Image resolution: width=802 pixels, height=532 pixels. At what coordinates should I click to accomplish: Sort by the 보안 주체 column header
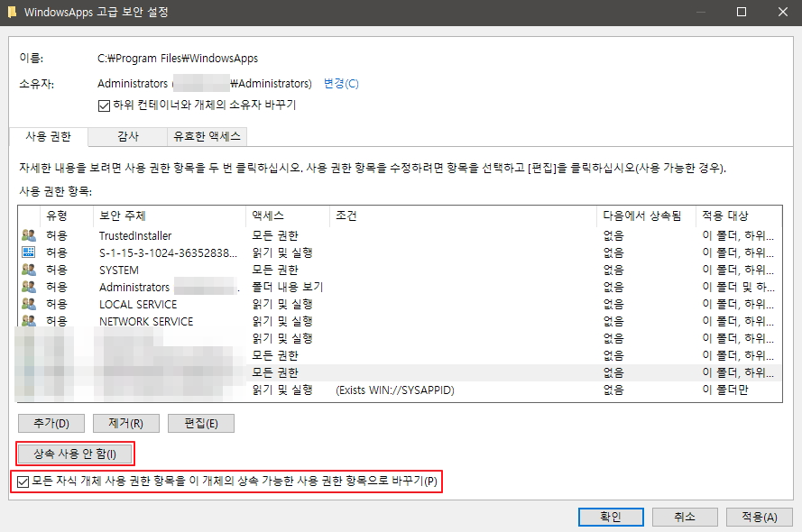[170, 216]
